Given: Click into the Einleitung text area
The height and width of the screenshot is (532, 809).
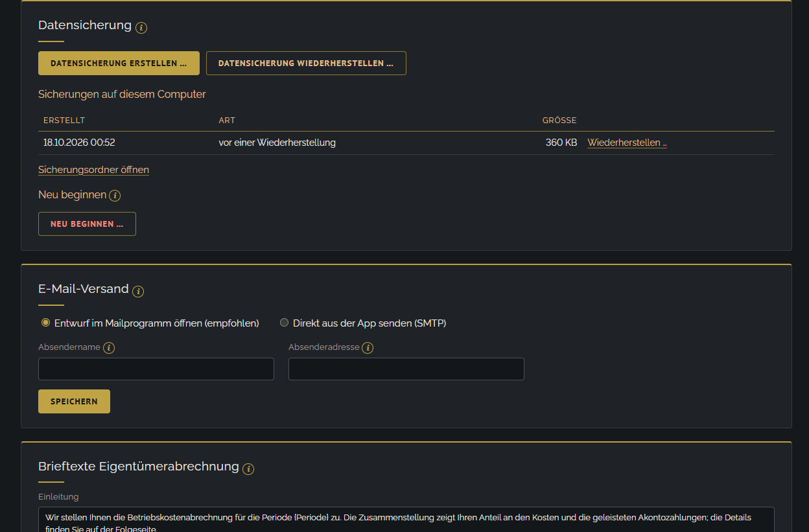Looking at the screenshot, I should [406, 520].
